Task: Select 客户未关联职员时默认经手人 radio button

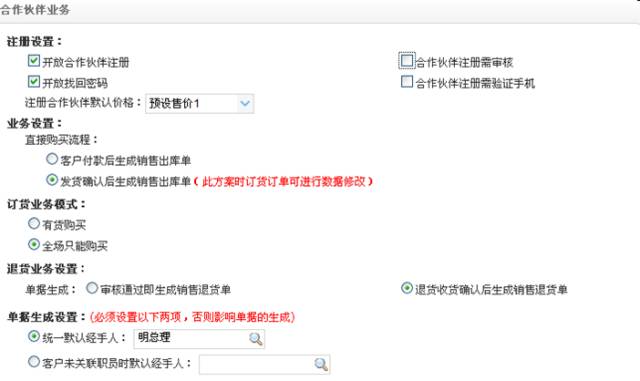Action: click(34, 362)
